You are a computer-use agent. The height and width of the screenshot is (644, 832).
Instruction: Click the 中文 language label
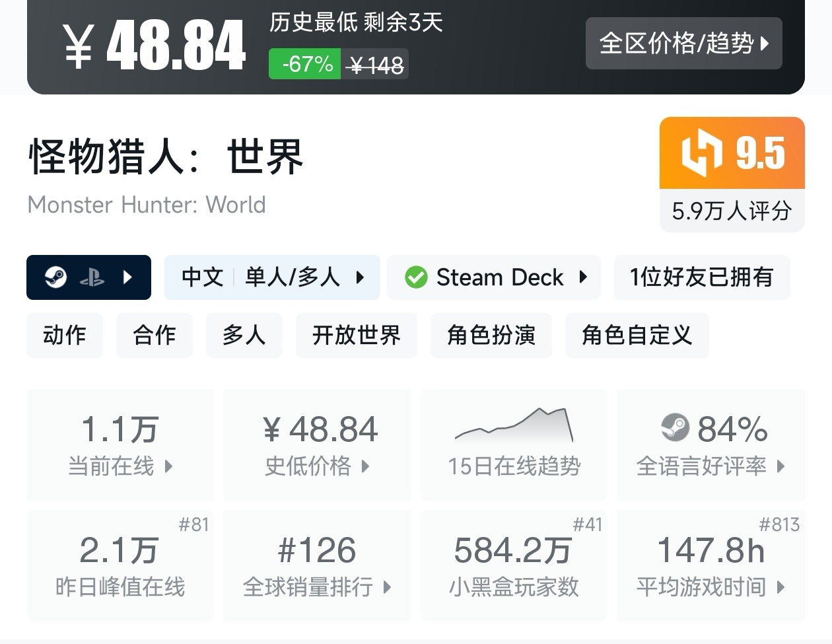(x=203, y=277)
